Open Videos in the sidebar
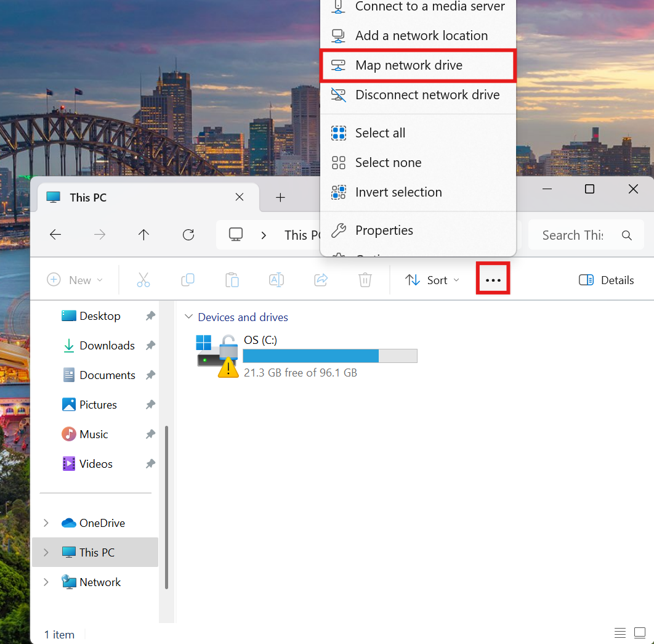654x644 pixels. (x=96, y=463)
